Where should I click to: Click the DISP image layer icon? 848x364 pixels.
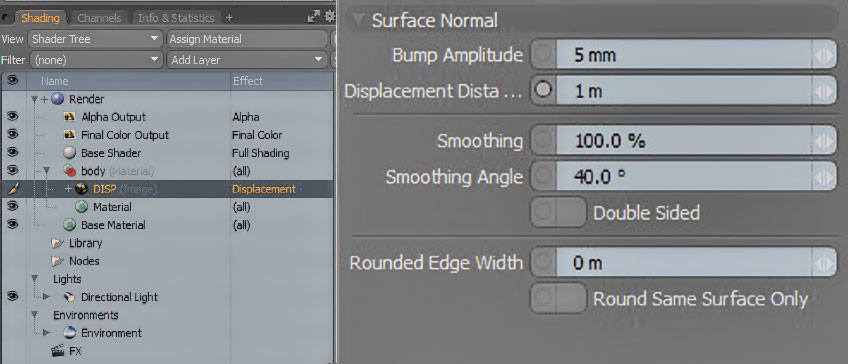tap(82, 189)
